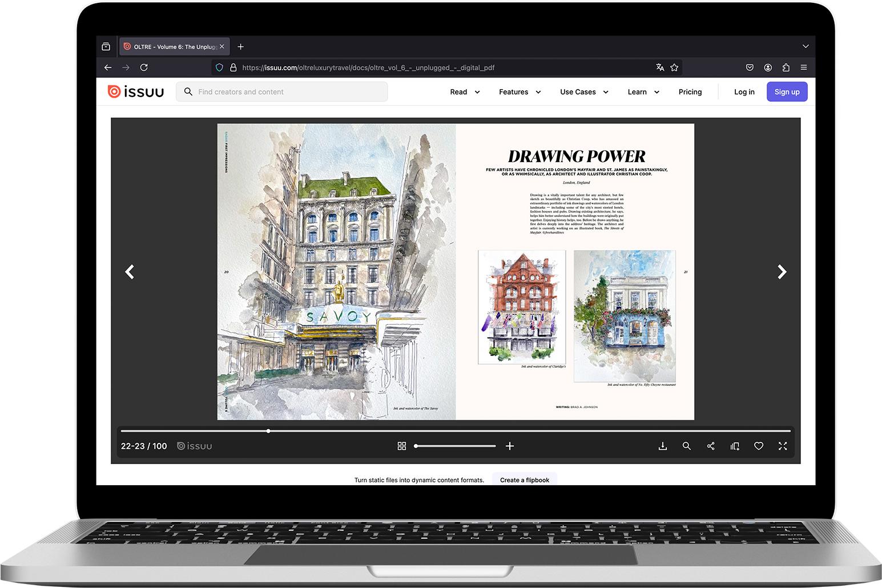Expand the Learn dropdown menu
Screen dimensions: 882x588
coord(643,92)
